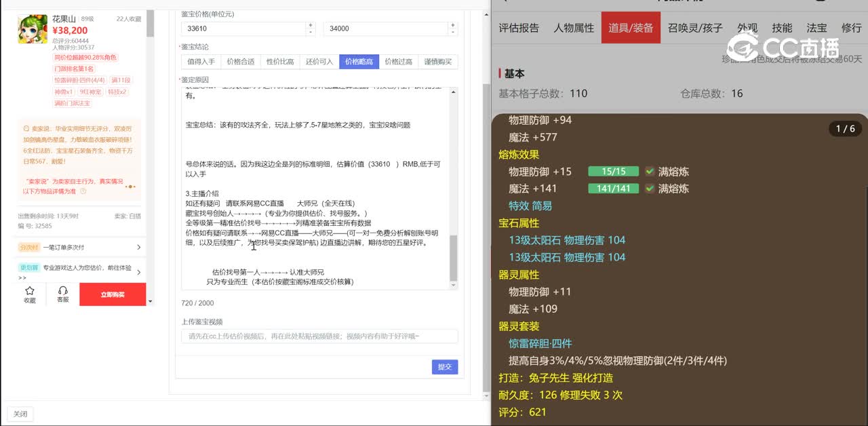Select 价格过高 conclusion option
The image size is (868, 426).
tap(398, 62)
